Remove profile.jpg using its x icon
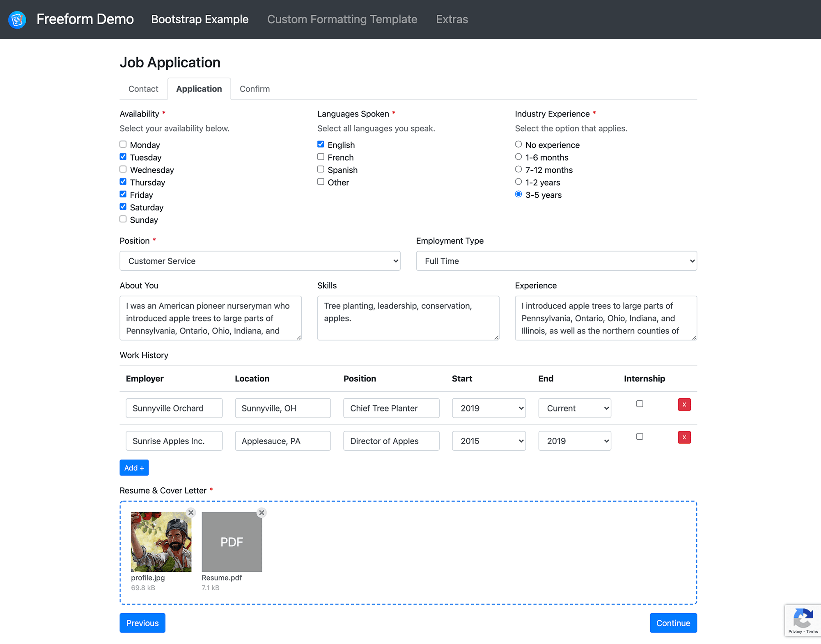This screenshot has height=644, width=821. (190, 512)
